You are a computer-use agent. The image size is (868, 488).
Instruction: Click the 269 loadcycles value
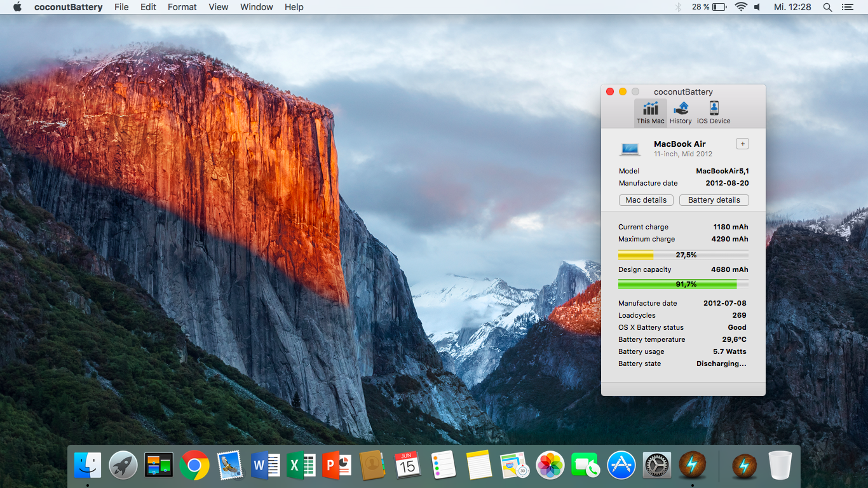tap(739, 315)
